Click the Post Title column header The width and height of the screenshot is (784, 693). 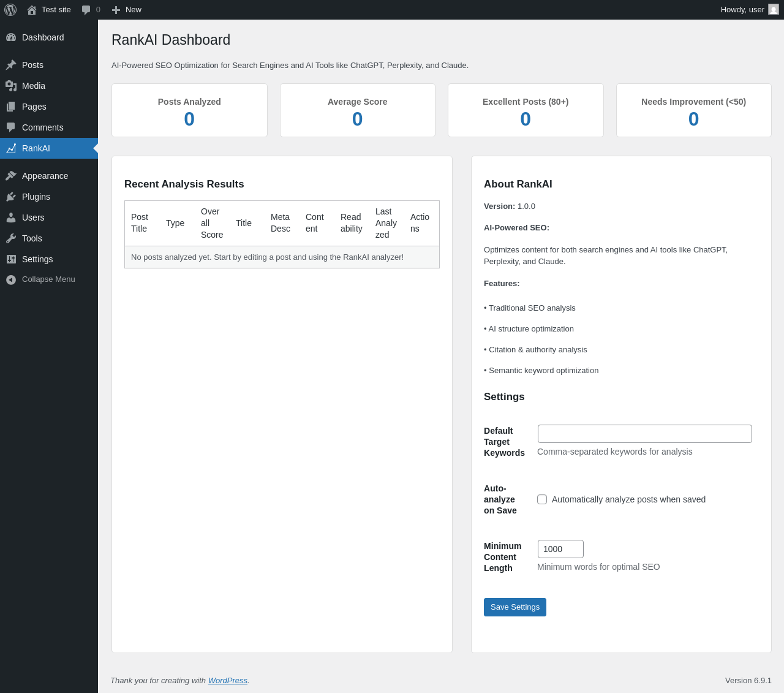tap(140, 223)
